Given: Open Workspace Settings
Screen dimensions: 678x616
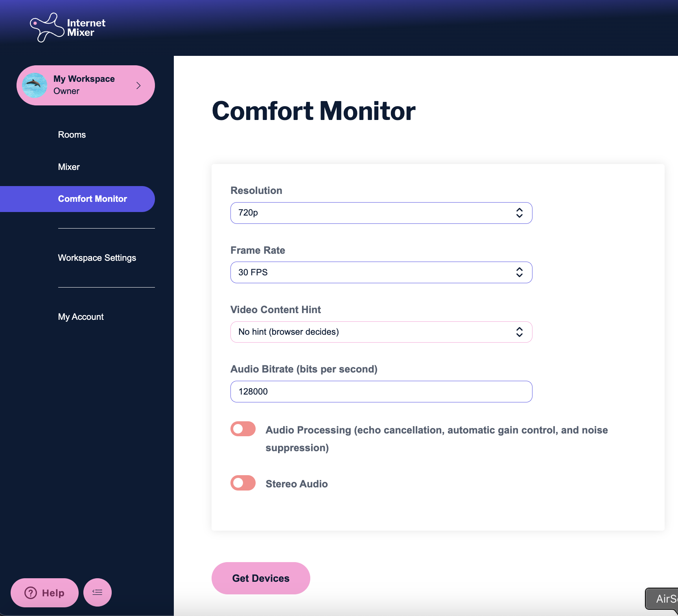Looking at the screenshot, I should pyautogui.click(x=97, y=258).
